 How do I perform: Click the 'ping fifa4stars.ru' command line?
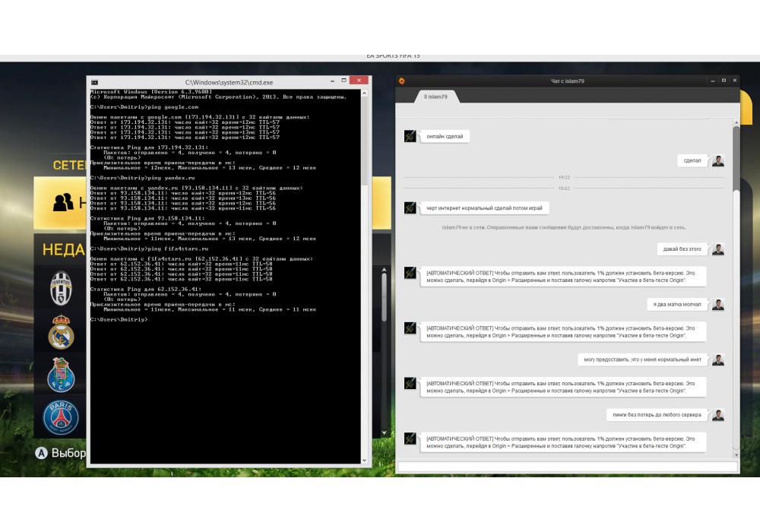(x=149, y=249)
